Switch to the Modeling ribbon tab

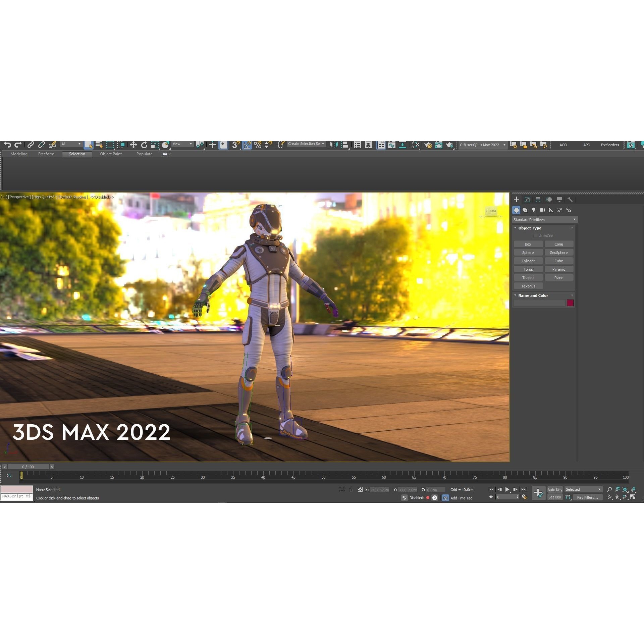click(x=19, y=154)
